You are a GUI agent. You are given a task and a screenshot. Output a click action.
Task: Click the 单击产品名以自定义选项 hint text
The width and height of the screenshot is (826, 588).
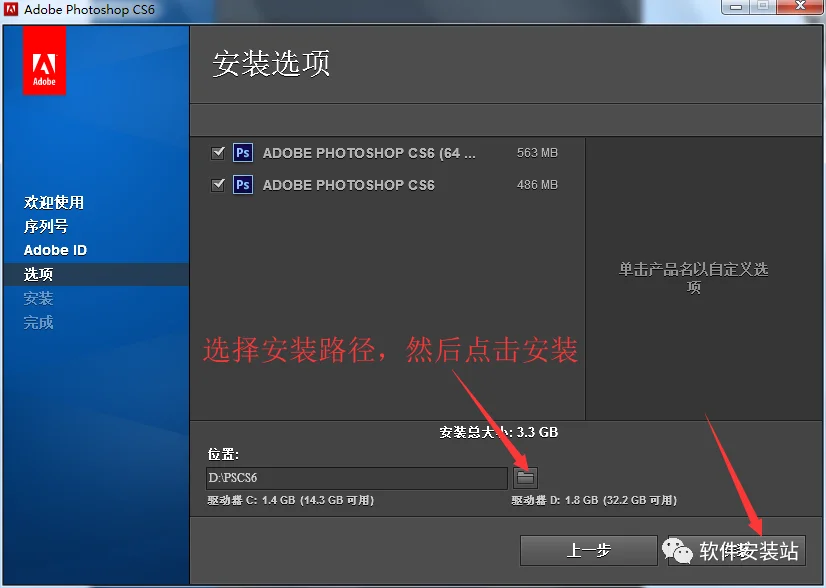click(693, 278)
